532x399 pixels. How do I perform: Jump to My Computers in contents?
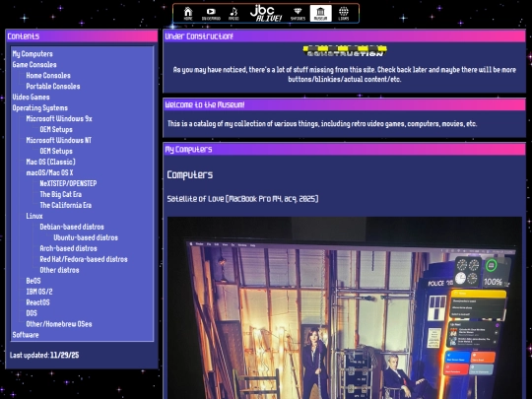coord(33,54)
